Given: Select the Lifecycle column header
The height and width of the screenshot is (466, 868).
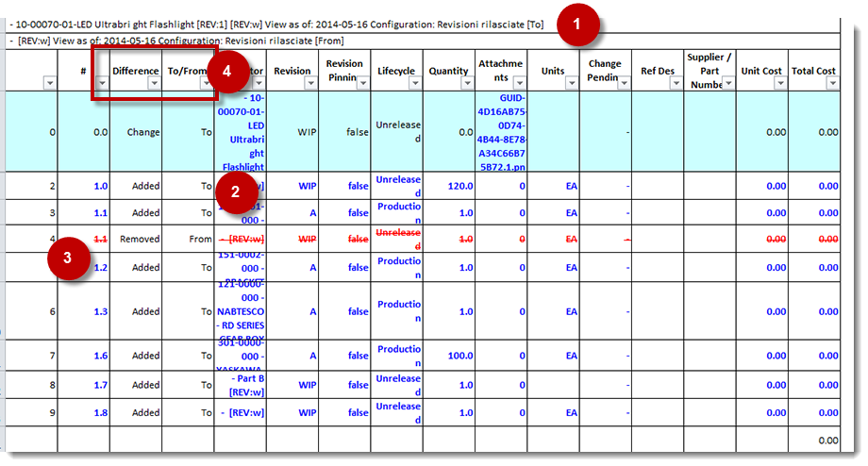Looking at the screenshot, I should click(x=396, y=71).
